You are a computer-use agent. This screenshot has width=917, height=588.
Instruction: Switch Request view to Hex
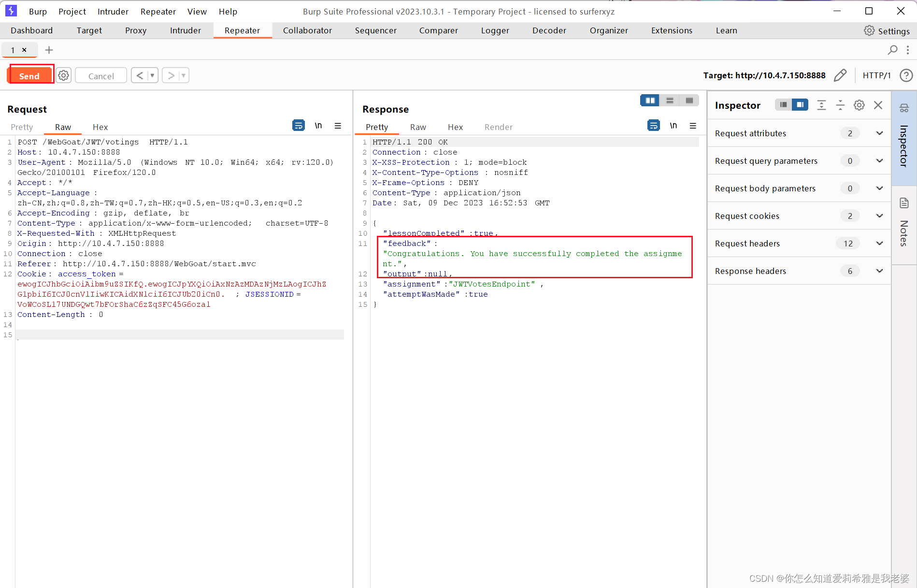click(x=100, y=127)
